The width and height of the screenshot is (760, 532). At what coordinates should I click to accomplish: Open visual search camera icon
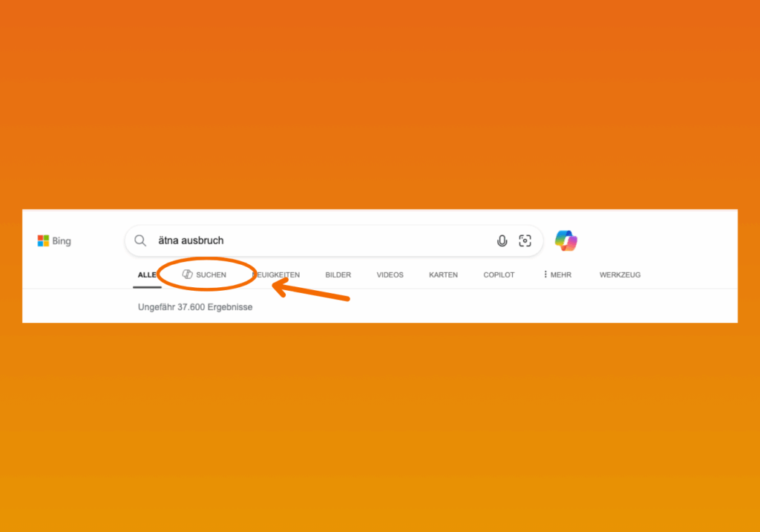[525, 241]
